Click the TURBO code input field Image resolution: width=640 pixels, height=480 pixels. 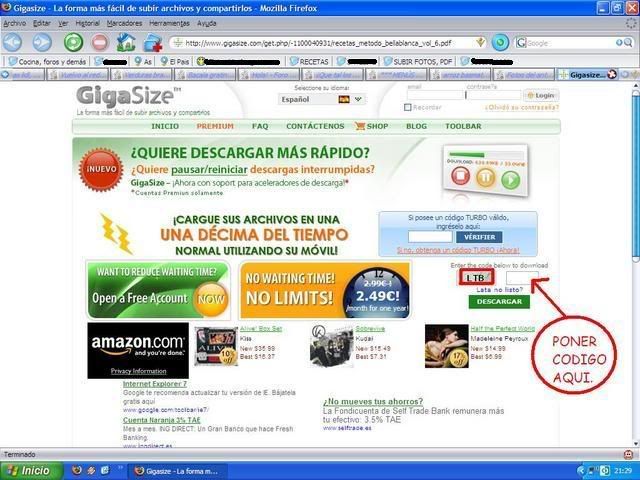coord(430,237)
